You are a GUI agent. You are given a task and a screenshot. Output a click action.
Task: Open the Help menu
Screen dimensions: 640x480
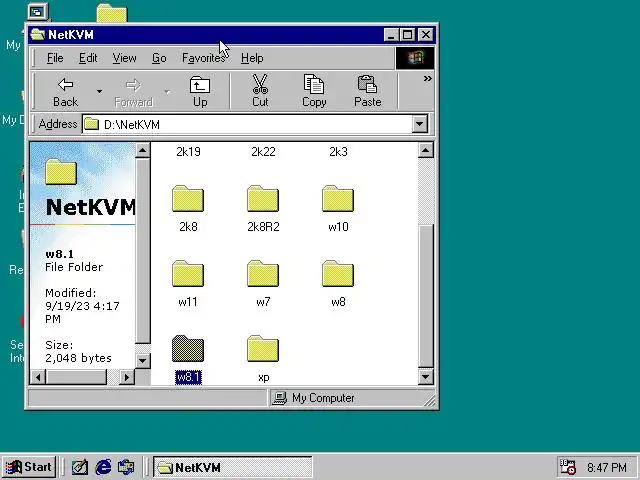coord(252,58)
